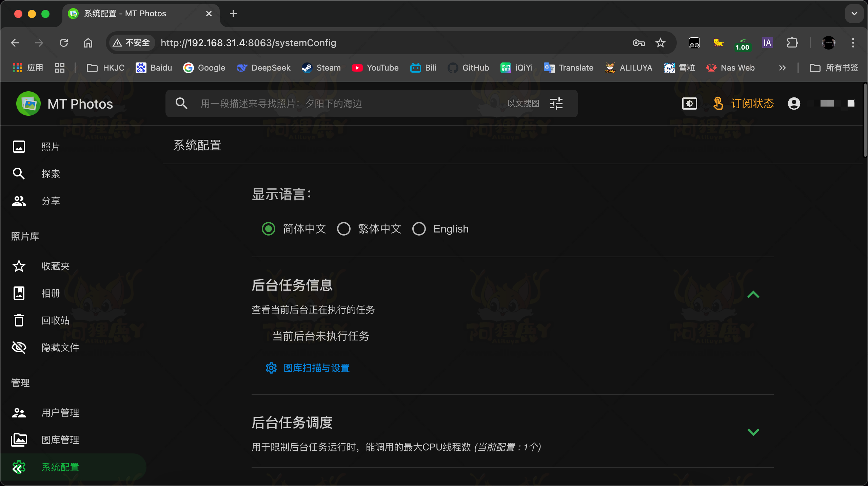Open a new browser tab
This screenshot has width=868, height=486.
(233, 14)
